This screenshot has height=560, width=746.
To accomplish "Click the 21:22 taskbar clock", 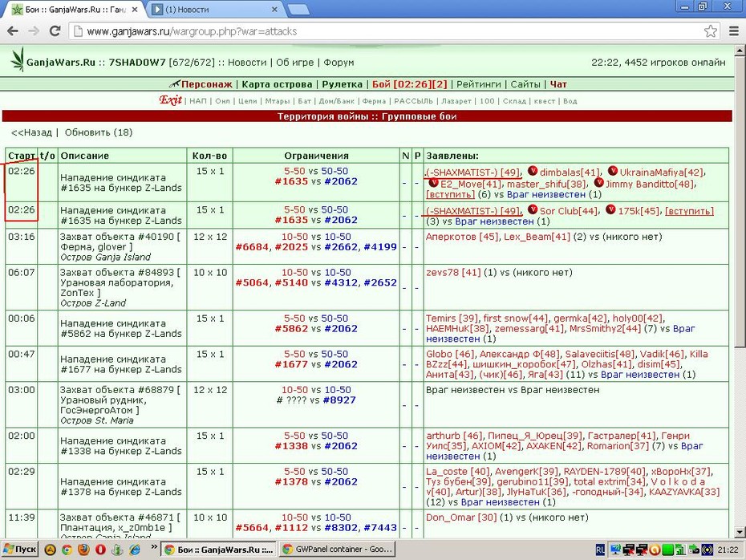I will [728, 550].
